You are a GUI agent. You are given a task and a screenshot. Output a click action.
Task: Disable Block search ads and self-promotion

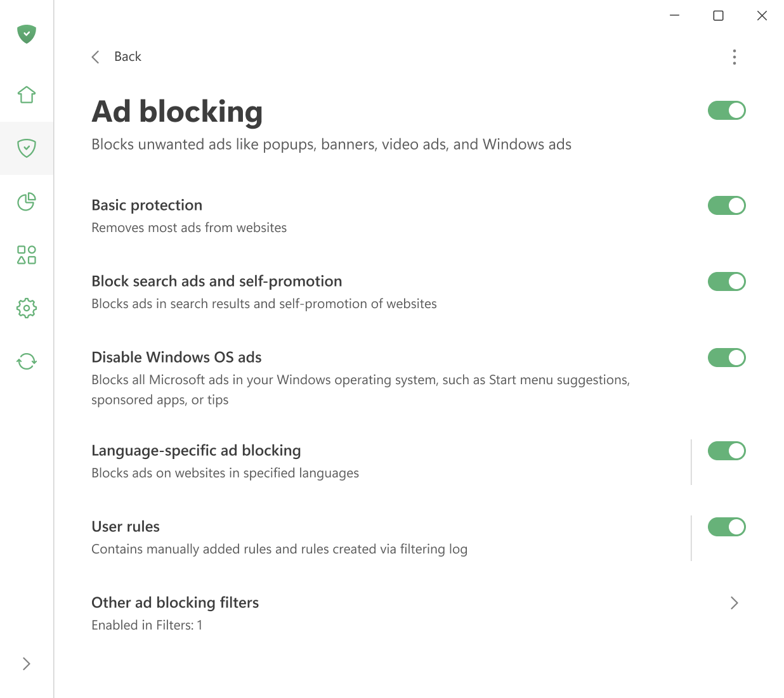726,281
